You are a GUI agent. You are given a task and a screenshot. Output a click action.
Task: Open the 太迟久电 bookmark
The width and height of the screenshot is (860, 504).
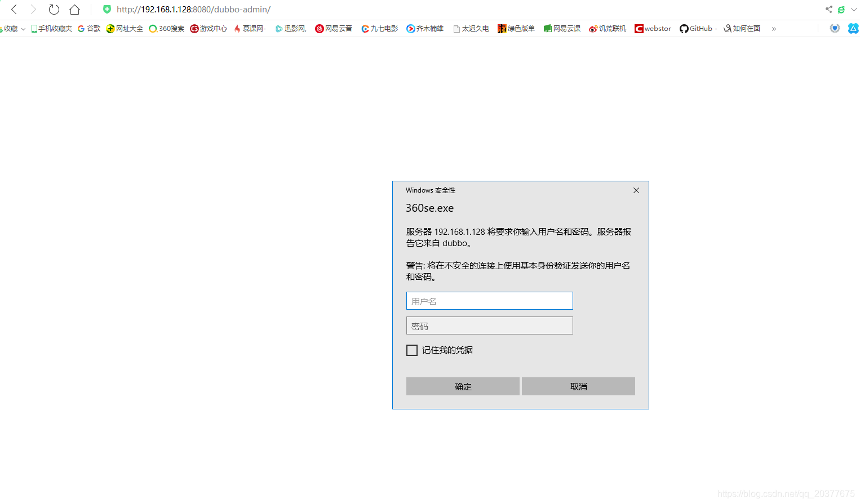tap(471, 29)
